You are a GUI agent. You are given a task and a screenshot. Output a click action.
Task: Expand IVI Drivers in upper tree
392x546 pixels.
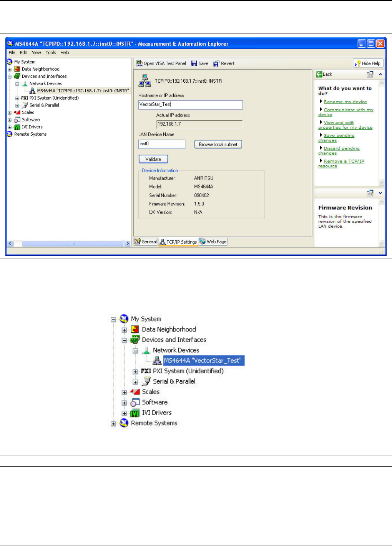pos(10,127)
